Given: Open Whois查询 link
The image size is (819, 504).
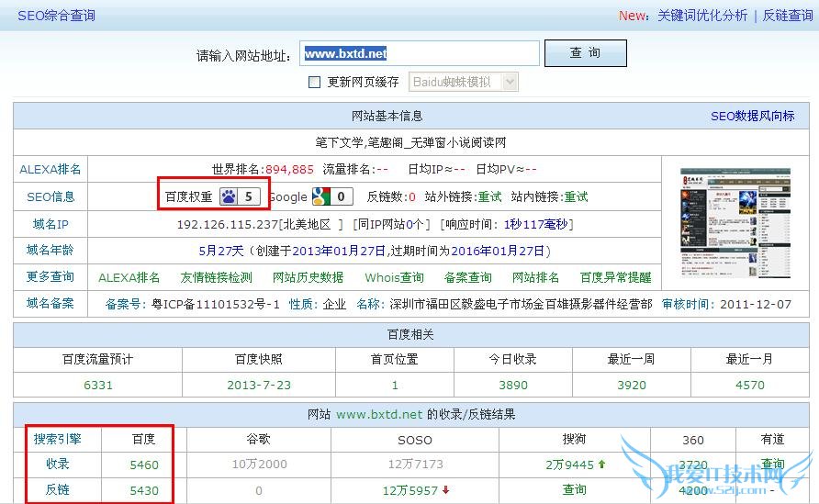Looking at the screenshot, I should click(395, 277).
